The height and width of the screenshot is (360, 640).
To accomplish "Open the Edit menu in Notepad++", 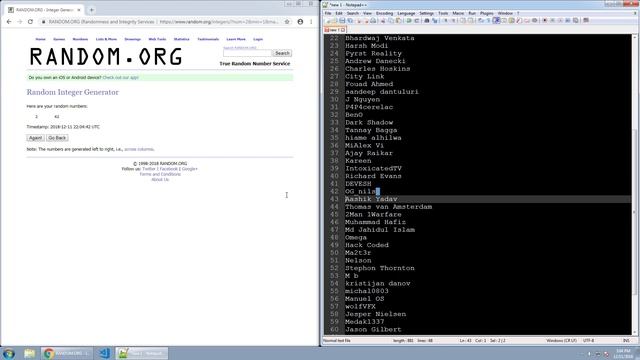I will pos(339,13).
